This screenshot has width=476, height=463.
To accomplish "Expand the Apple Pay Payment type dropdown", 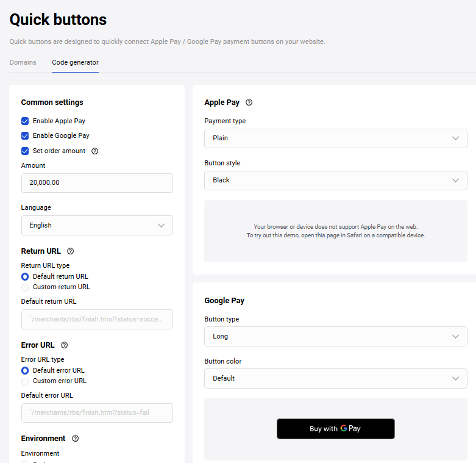I will (x=335, y=138).
